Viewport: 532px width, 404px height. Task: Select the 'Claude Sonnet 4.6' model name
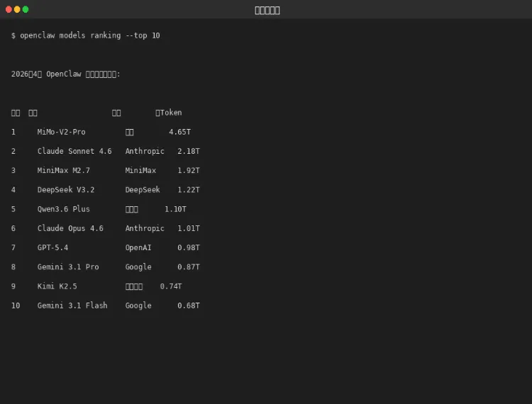pos(74,151)
